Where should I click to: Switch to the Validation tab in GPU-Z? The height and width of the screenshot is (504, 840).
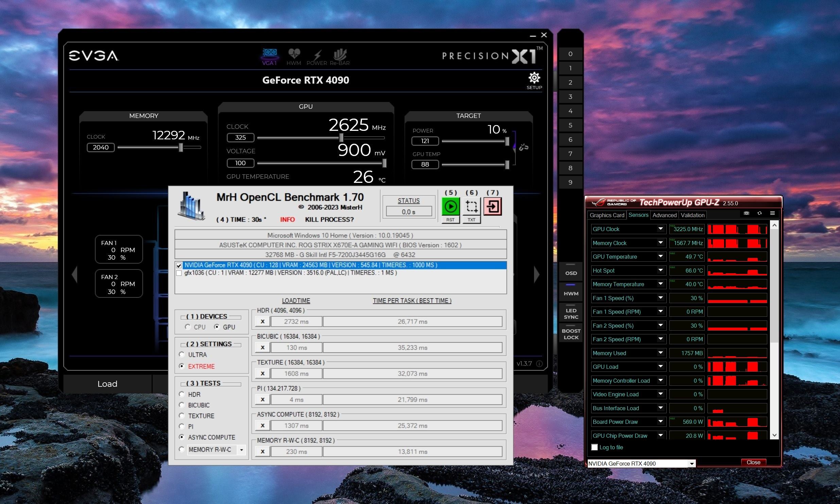pyautogui.click(x=692, y=215)
